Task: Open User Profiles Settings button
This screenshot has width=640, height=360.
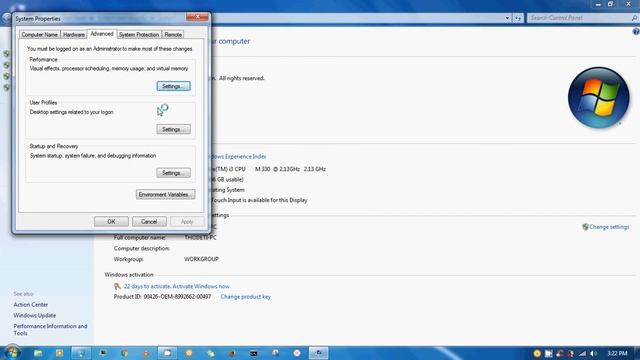Action: [173, 129]
